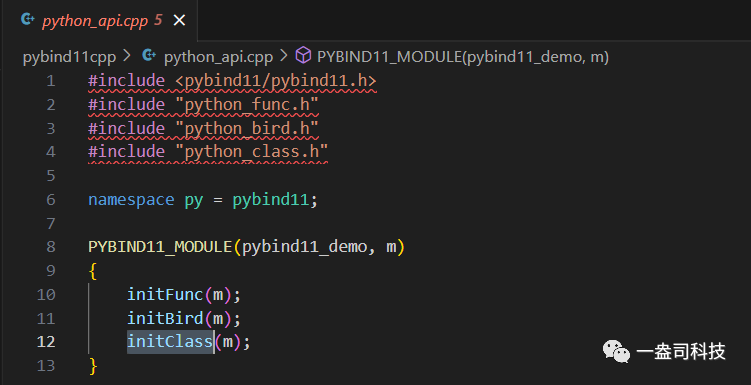Click the #include directive on line 4
The width and height of the screenshot is (751, 385).
click(126, 151)
